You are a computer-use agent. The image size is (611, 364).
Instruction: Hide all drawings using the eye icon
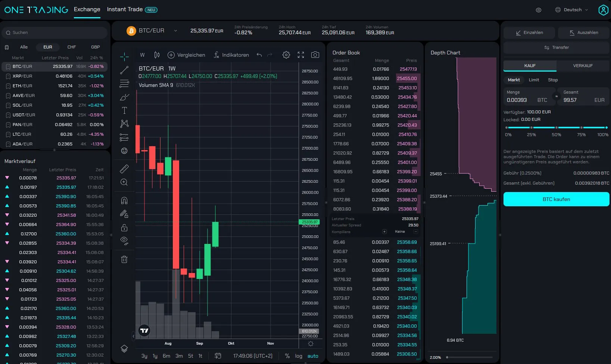point(124,240)
